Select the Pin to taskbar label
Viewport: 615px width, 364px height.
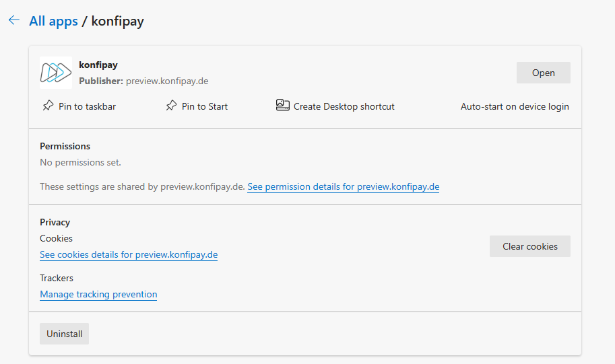click(87, 106)
